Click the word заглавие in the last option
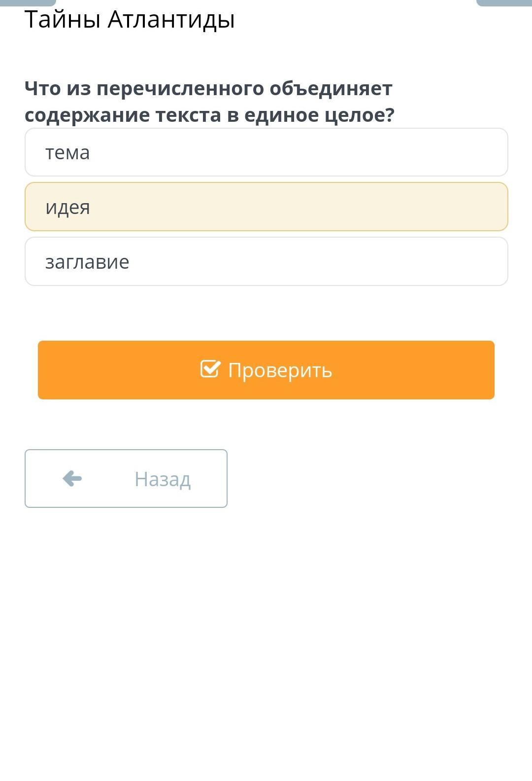The image size is (532, 781). [87, 262]
